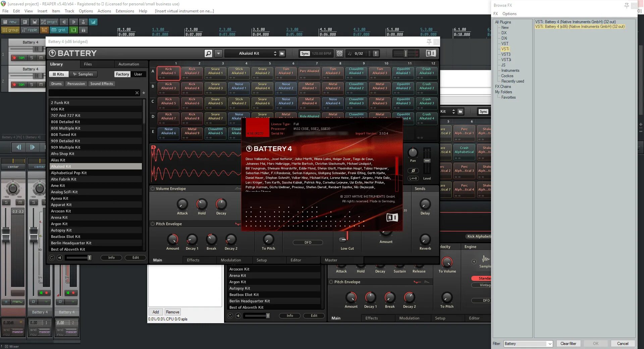Click the master mixer menu button
Viewport: 644px width, 349px height.
click(17, 302)
